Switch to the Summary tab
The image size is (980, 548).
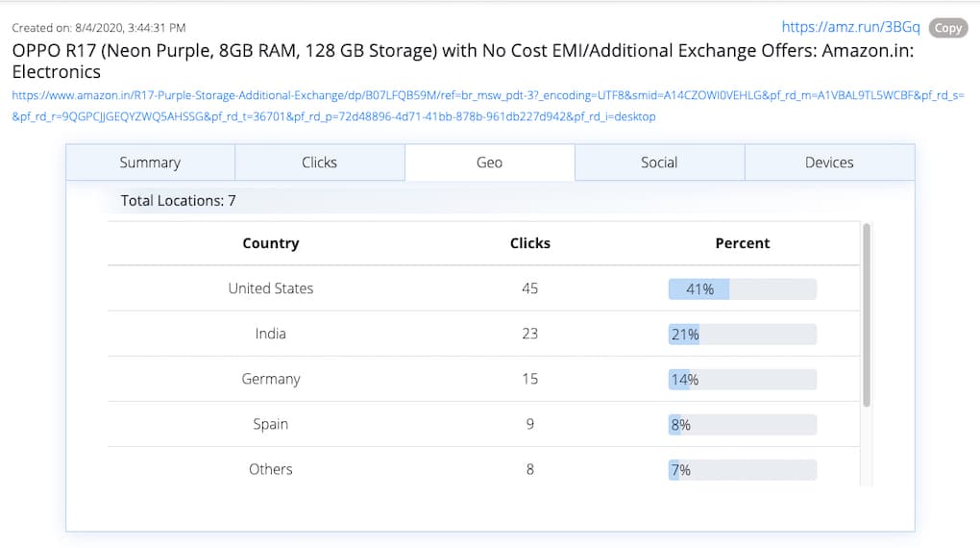click(x=150, y=162)
